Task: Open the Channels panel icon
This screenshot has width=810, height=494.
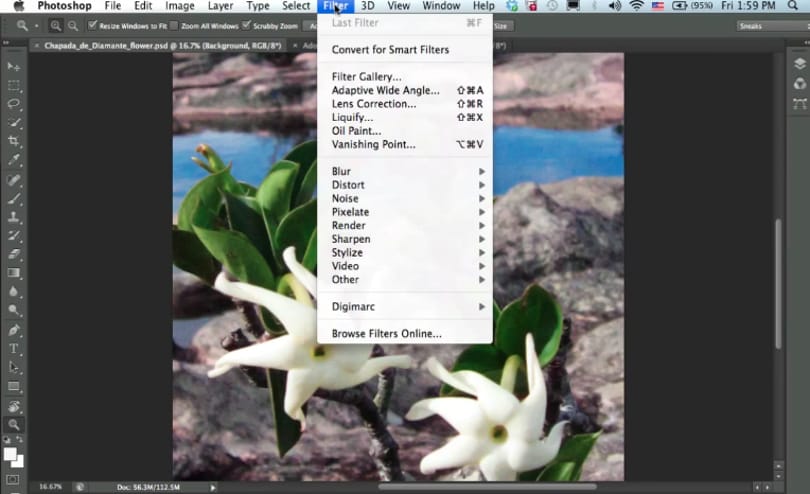Action: [800, 84]
